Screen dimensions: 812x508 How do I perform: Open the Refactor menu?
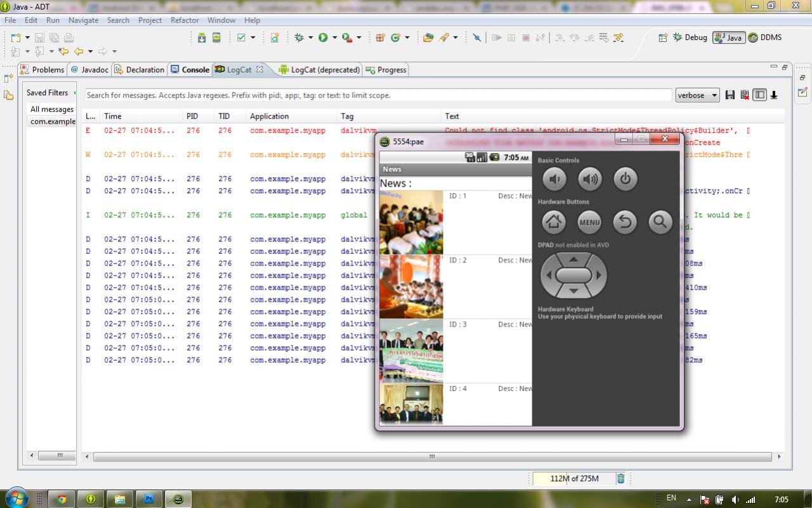point(185,20)
